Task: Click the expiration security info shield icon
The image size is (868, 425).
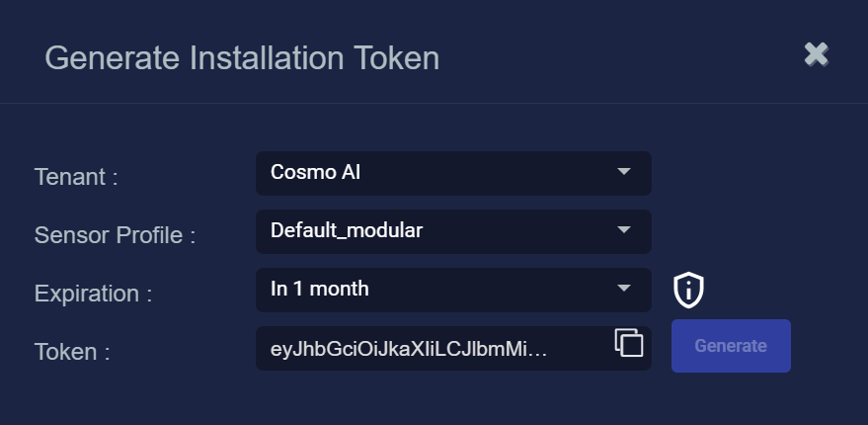Action: 688,290
